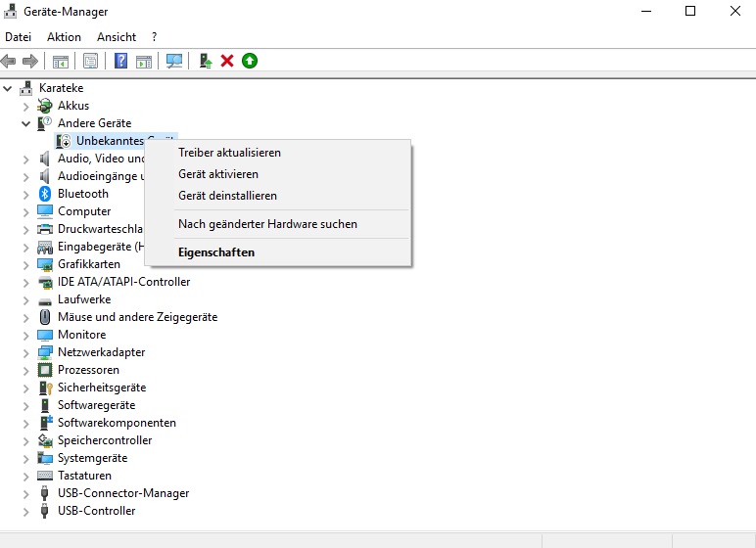
Task: Click the Mäuse und andere Zeigegeräte mouse icon
Action: [x=45, y=317]
